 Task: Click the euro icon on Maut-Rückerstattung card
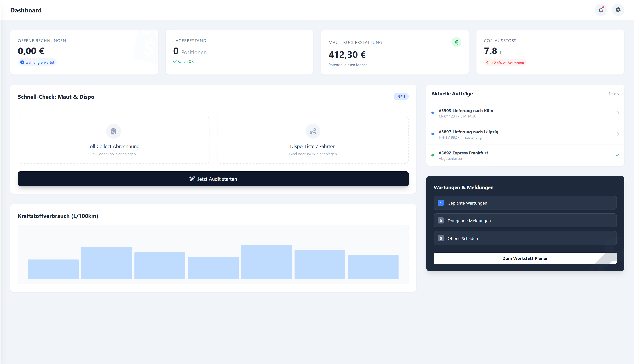[x=456, y=42]
